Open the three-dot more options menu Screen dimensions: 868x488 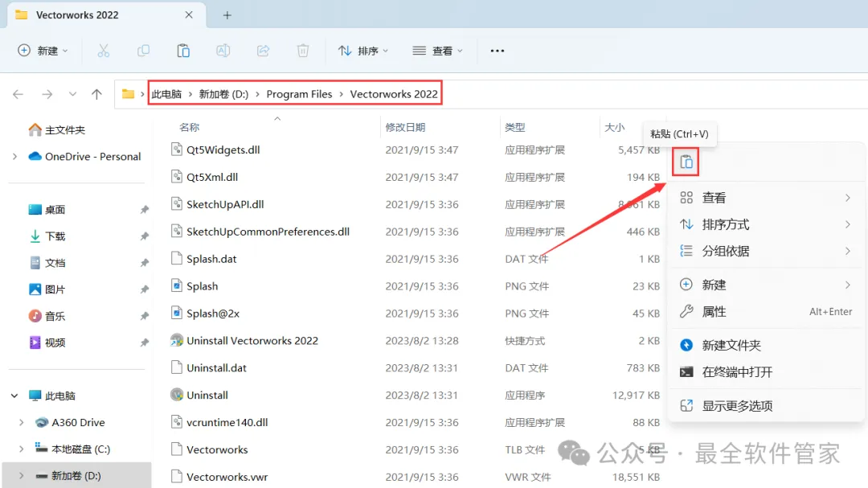pos(497,51)
